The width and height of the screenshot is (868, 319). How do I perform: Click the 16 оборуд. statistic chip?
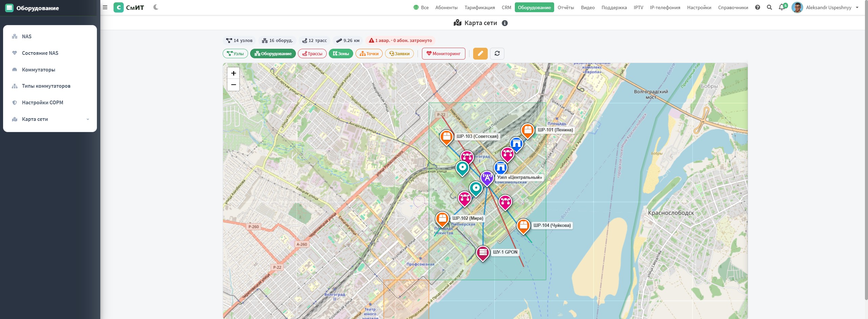[x=277, y=41]
